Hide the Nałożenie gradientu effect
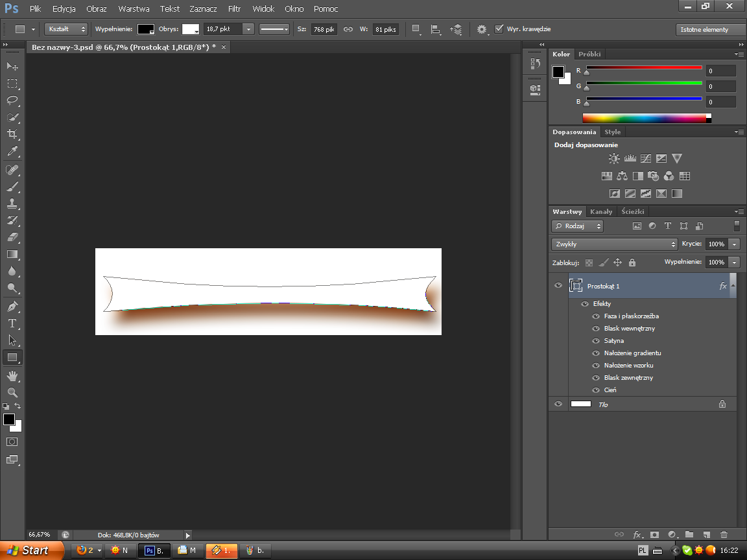This screenshot has height=560, width=747. [595, 353]
